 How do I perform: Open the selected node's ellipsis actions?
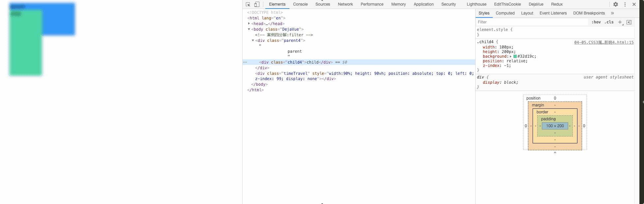pos(245,62)
